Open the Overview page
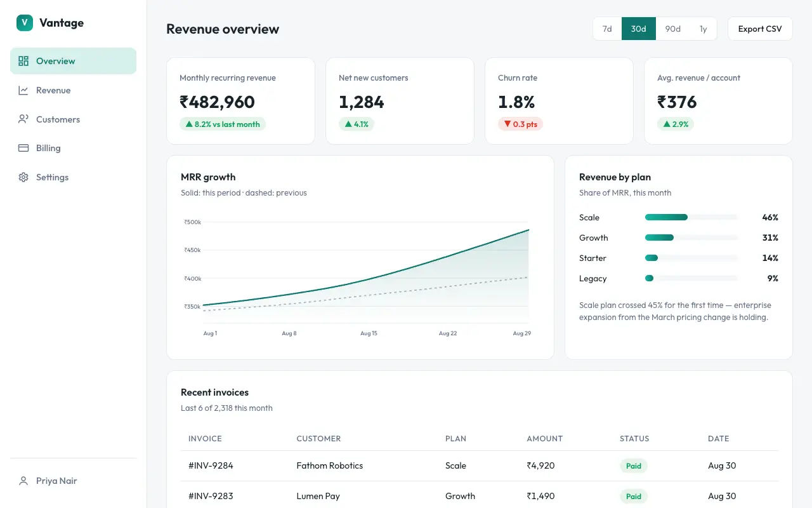The height and width of the screenshot is (508, 812). coord(73,61)
